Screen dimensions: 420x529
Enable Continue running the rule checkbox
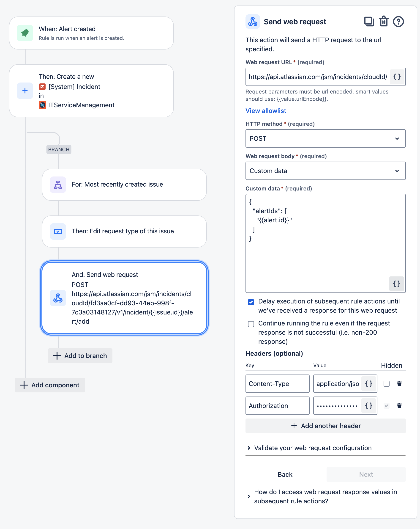[x=251, y=324]
